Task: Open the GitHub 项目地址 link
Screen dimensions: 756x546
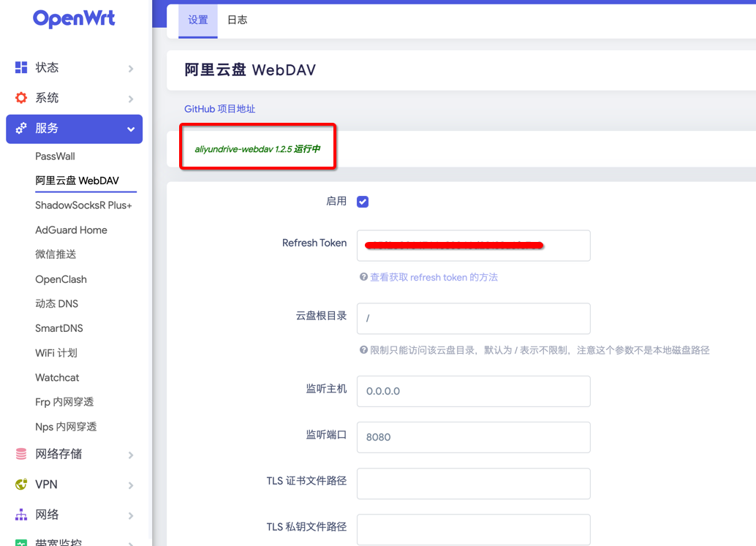Action: click(x=219, y=109)
